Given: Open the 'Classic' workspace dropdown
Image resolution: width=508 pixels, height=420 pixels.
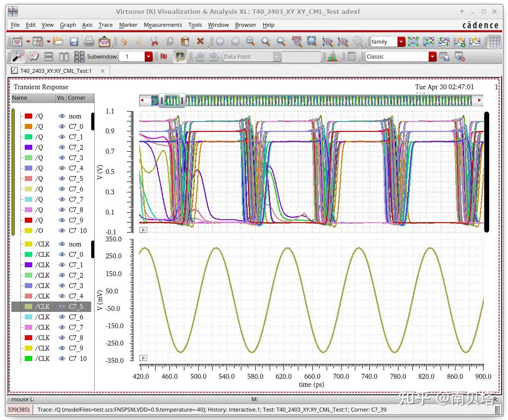Looking at the screenshot, I should point(432,57).
